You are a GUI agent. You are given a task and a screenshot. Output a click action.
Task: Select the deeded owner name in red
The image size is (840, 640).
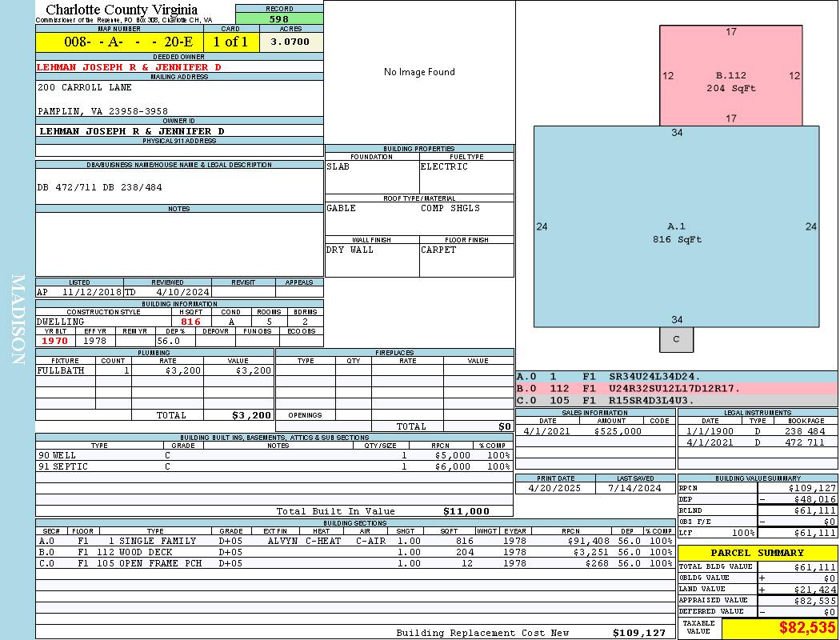[129, 67]
